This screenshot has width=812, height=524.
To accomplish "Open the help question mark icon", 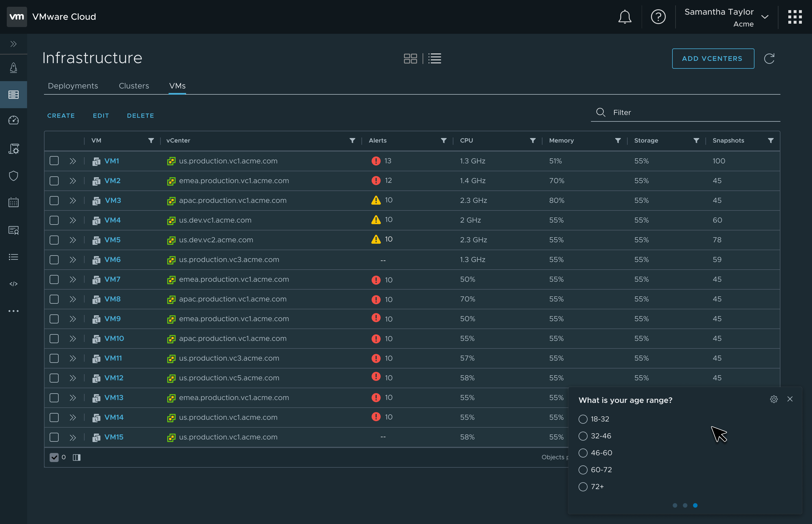I will point(658,17).
